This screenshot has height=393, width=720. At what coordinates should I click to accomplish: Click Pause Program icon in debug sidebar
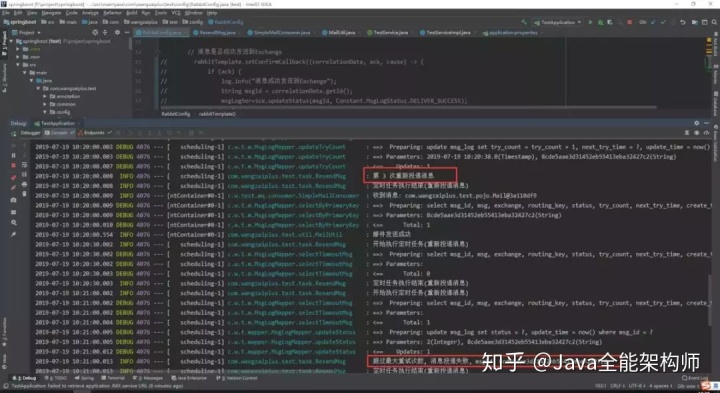pos(14,156)
